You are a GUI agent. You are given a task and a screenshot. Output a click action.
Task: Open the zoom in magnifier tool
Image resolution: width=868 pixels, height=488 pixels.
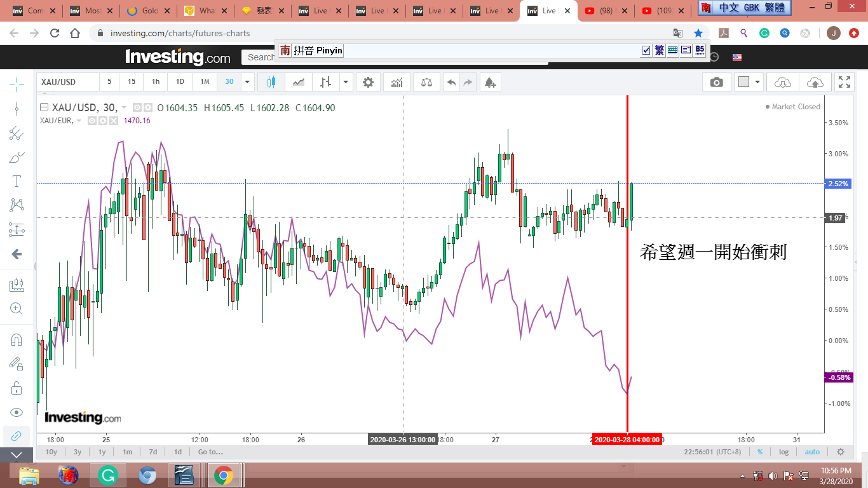tap(17, 309)
